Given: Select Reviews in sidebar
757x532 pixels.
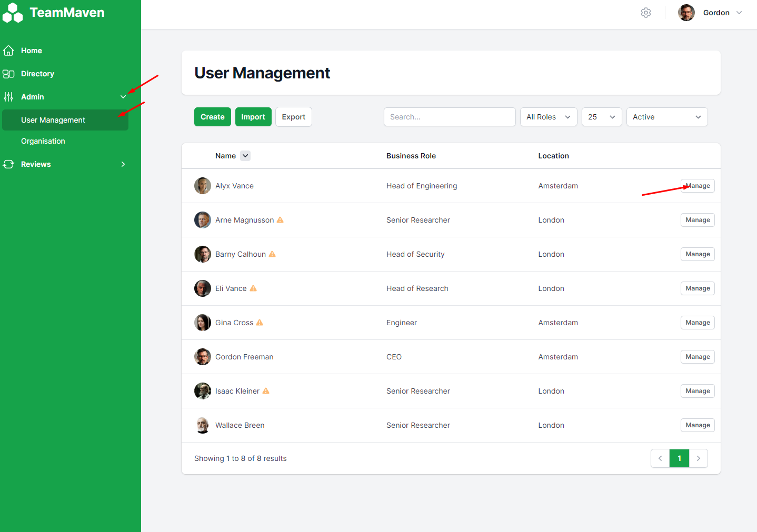Looking at the screenshot, I should point(36,164).
